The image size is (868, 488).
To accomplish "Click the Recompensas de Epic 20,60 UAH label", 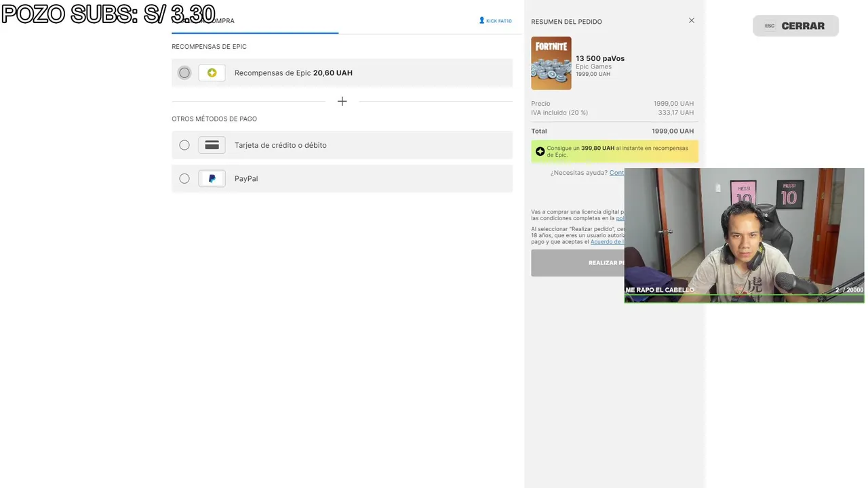I will click(293, 73).
